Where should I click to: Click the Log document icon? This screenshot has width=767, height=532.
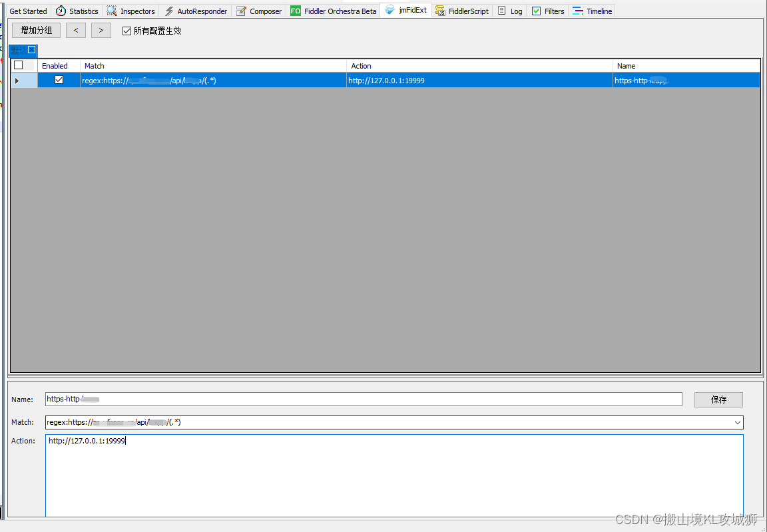502,11
